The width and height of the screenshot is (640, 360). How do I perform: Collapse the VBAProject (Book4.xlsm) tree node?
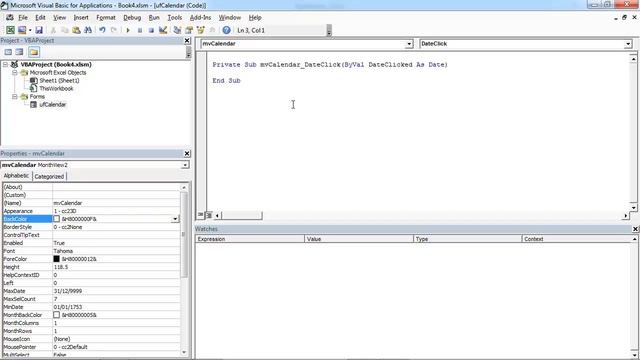6,64
